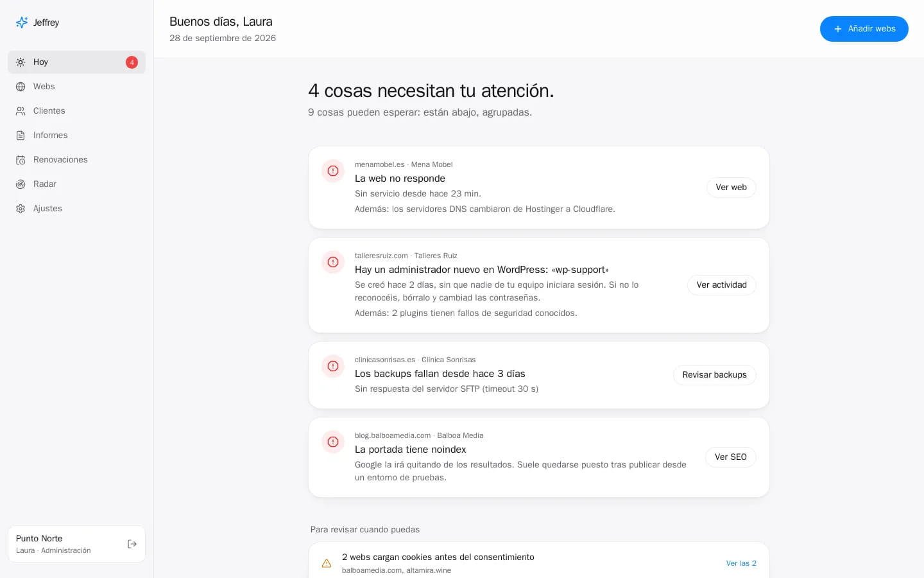The image size is (924, 578).
Task: Click the SFTP timeout message
Action: tap(447, 389)
